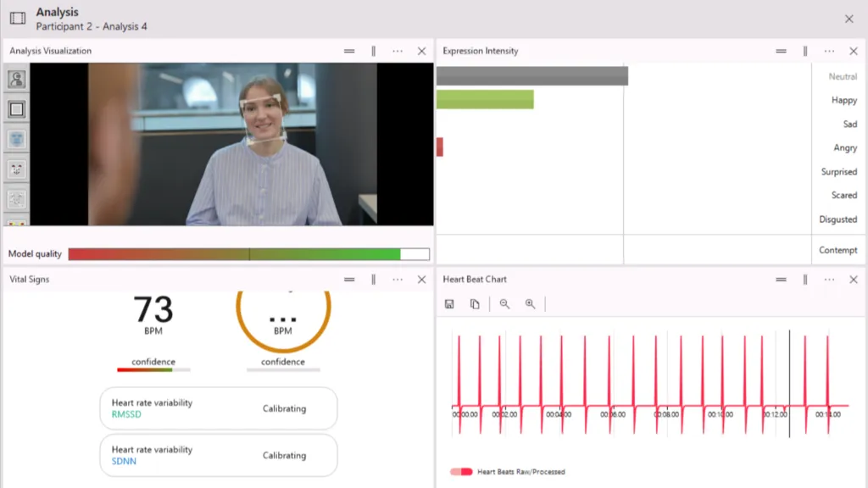Image resolution: width=868 pixels, height=488 pixels.
Task: Copy the Heart Beat Chart to clipboard
Action: pyautogui.click(x=475, y=304)
